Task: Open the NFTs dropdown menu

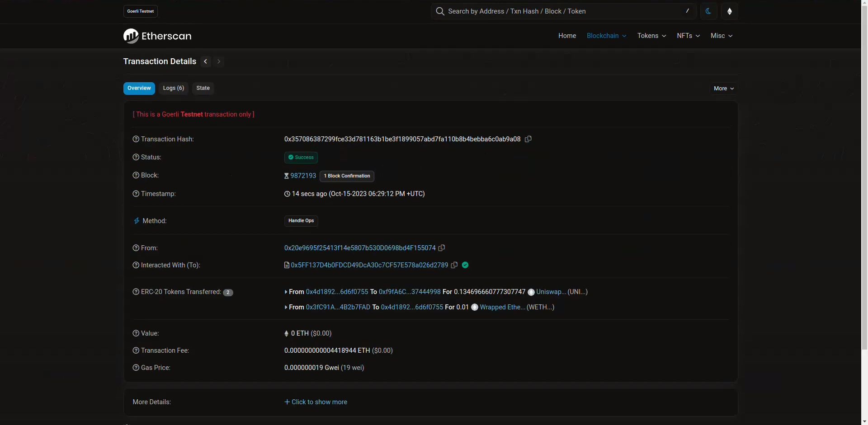Action: click(x=688, y=36)
